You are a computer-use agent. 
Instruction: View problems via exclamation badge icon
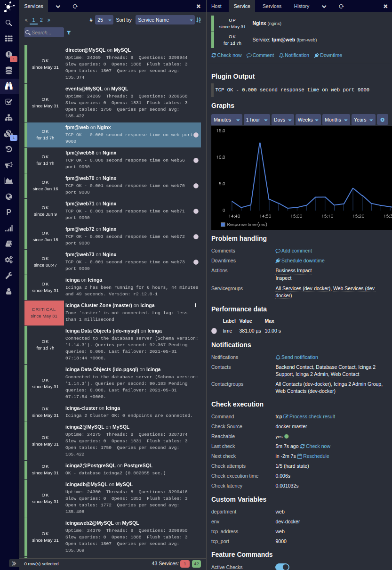pos(8,54)
